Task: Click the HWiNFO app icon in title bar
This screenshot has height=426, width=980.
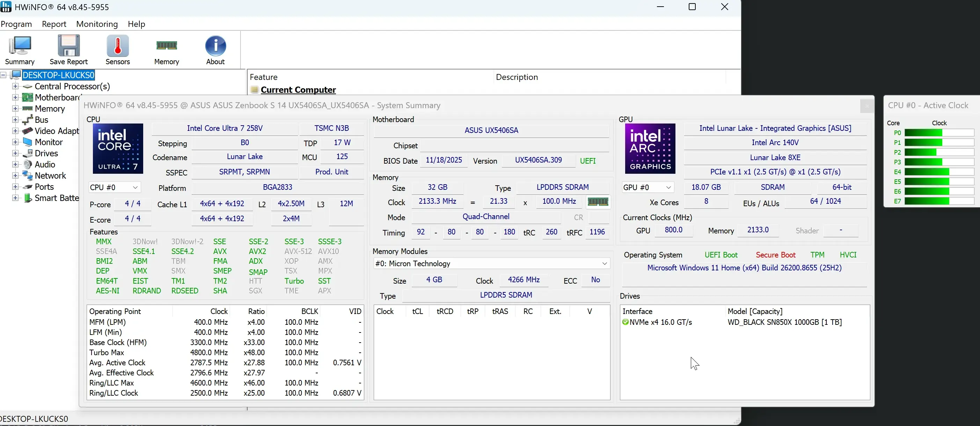Action: 6,7
